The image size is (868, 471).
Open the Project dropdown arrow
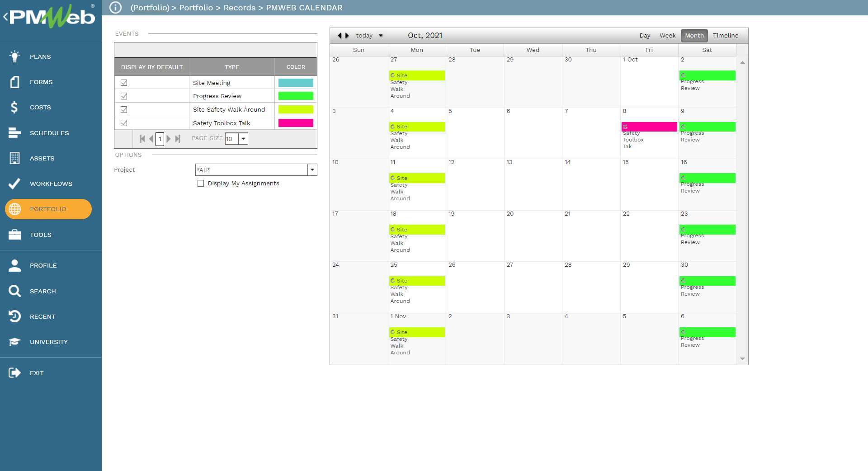312,170
